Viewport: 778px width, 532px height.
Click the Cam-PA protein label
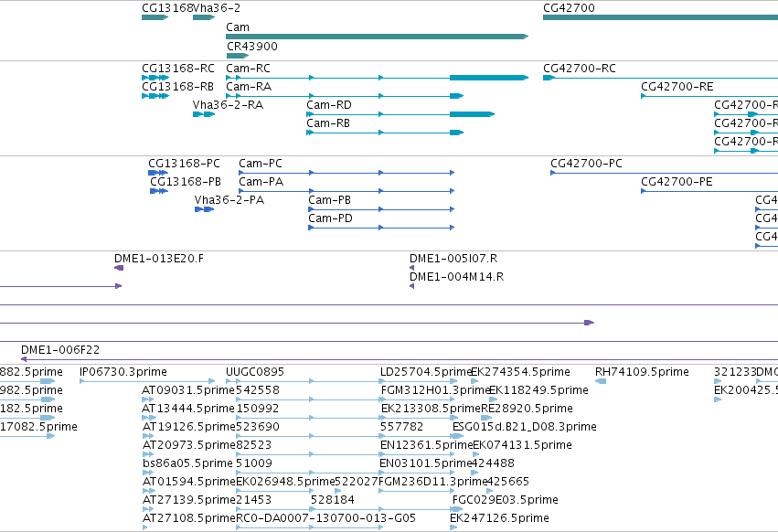coord(261,182)
